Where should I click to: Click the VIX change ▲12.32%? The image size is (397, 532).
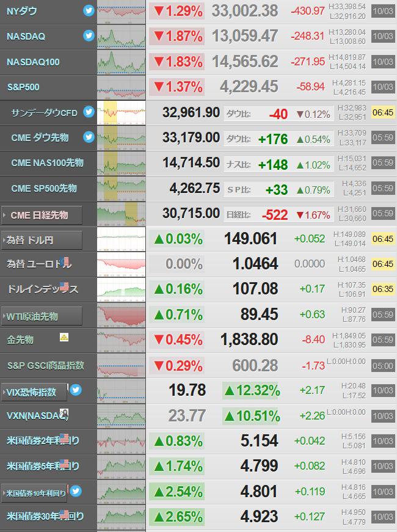[x=252, y=390]
